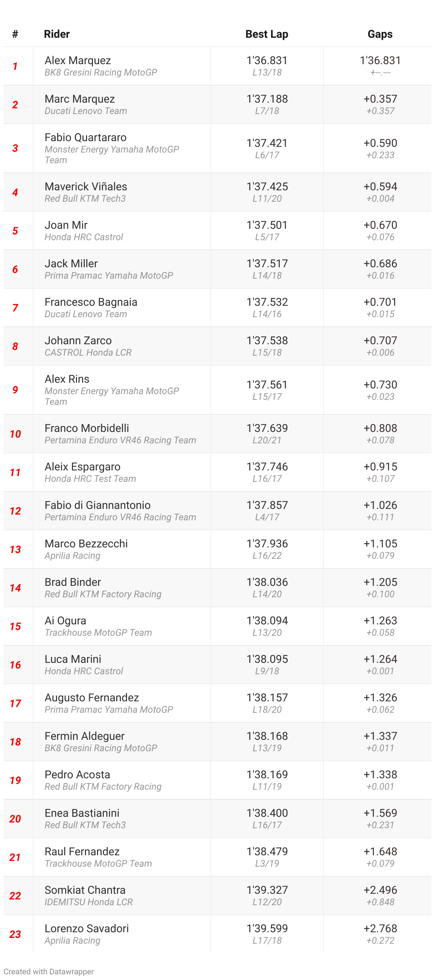Select rider name Alex Marquez
Screen dimensions: 435x980
tap(78, 61)
